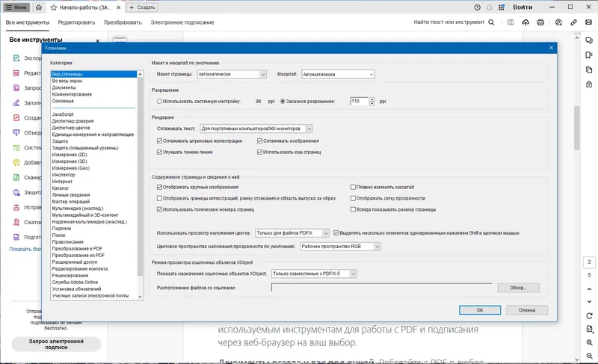
Task: Open the 'Только совместимые с PDF/X-5' dropdown
Action: [314, 274]
